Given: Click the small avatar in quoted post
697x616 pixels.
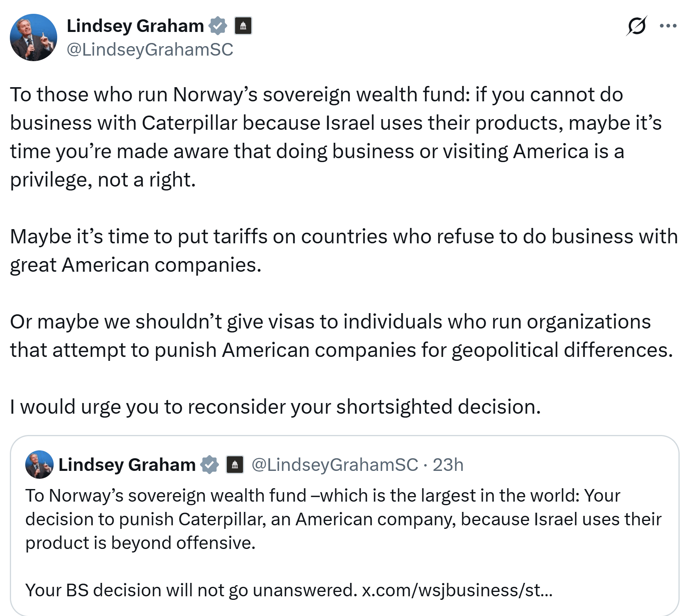Looking at the screenshot, I should coord(39,465).
